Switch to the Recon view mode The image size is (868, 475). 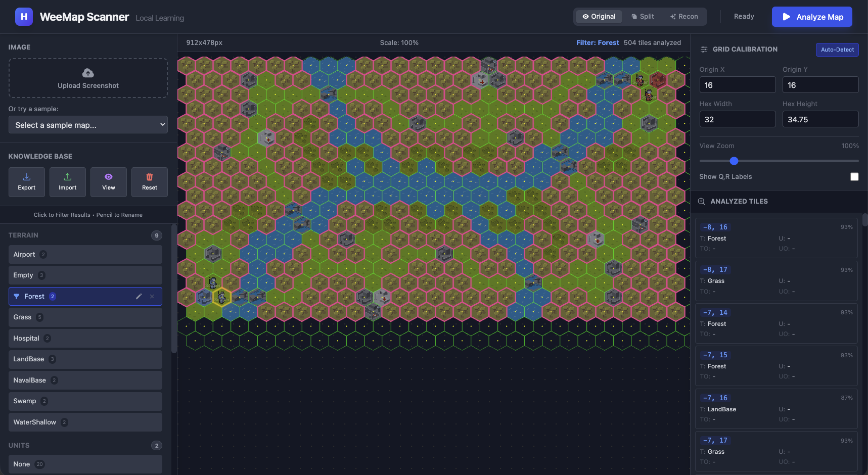click(684, 17)
